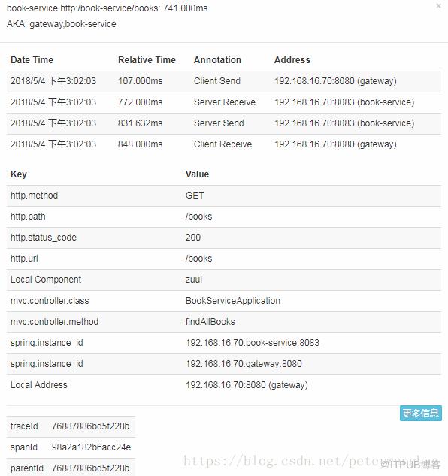Click the gateway address in the Client Receive row
The image size is (448, 476).
(x=335, y=144)
